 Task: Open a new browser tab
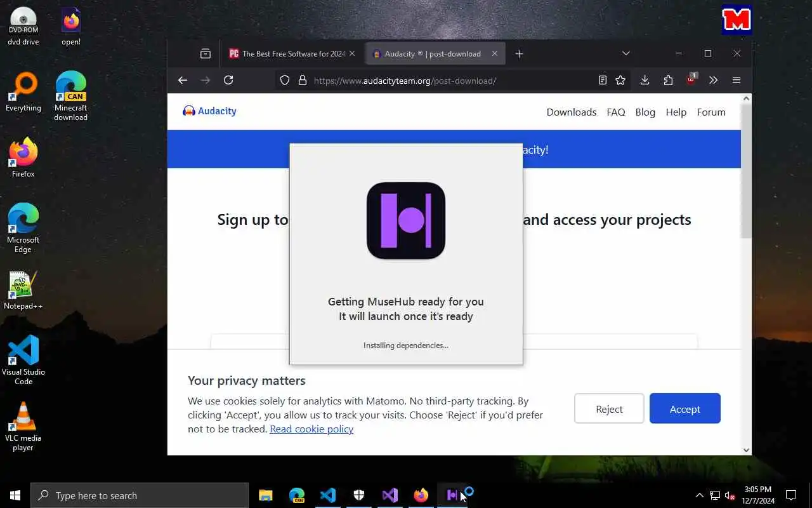click(519, 54)
